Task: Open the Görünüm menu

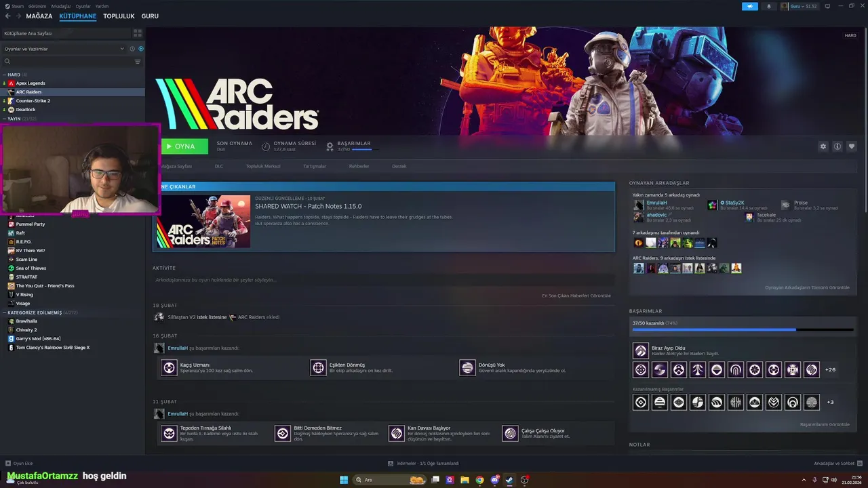Action: pyautogui.click(x=37, y=6)
